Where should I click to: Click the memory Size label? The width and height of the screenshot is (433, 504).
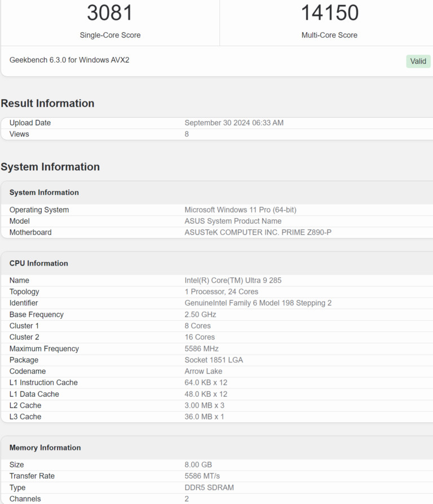[x=17, y=465]
